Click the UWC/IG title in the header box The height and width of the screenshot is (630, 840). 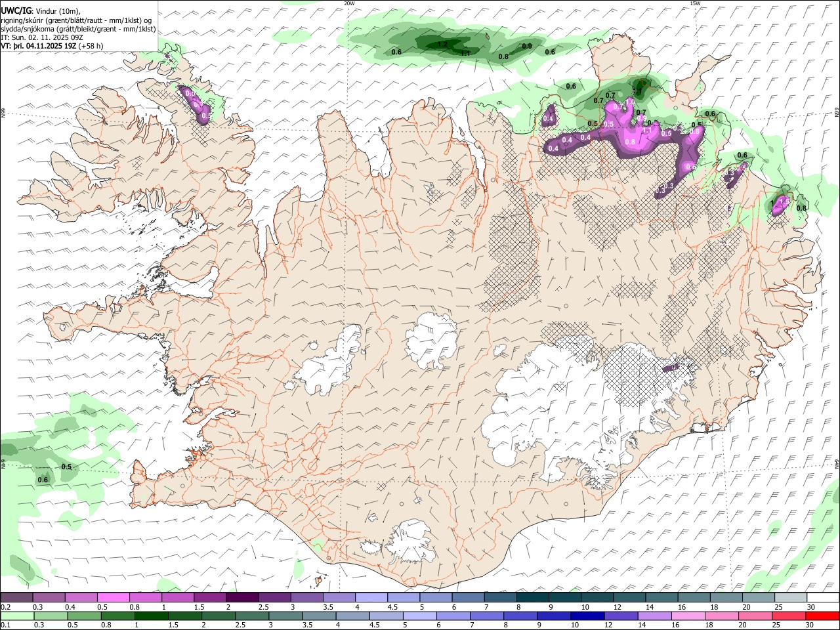pos(16,11)
